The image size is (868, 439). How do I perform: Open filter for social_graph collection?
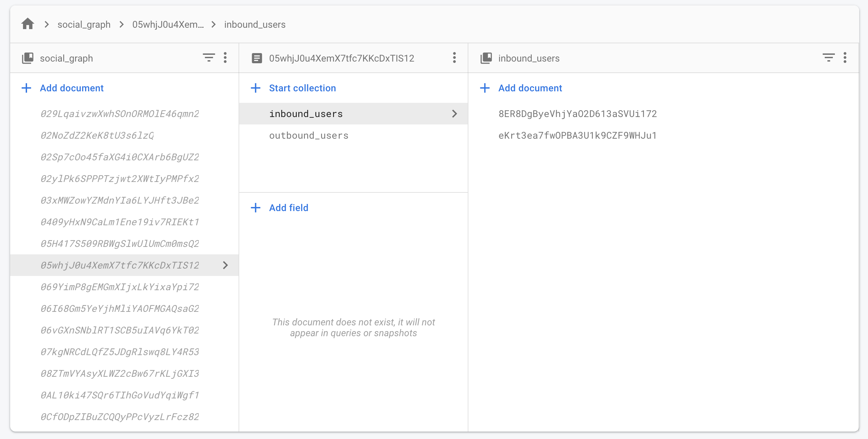pyautogui.click(x=209, y=58)
